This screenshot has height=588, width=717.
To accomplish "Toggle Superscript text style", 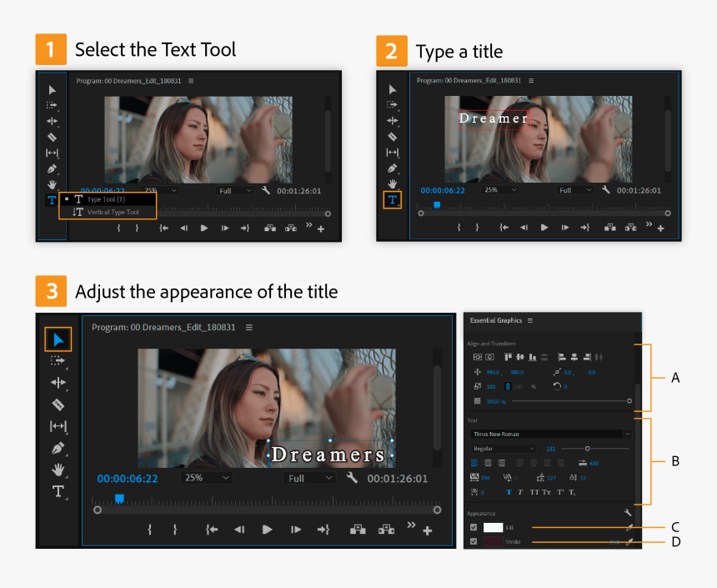I will coord(560,492).
